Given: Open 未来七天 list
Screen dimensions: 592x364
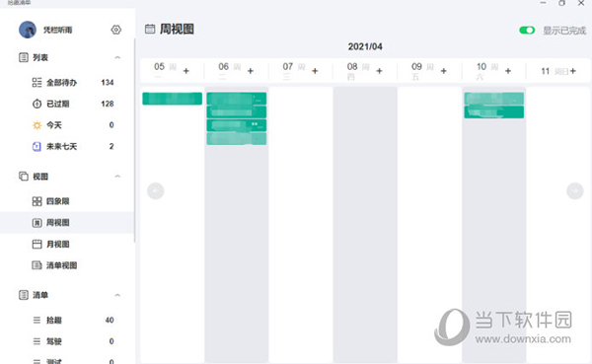Looking at the screenshot, I should pos(67,146).
